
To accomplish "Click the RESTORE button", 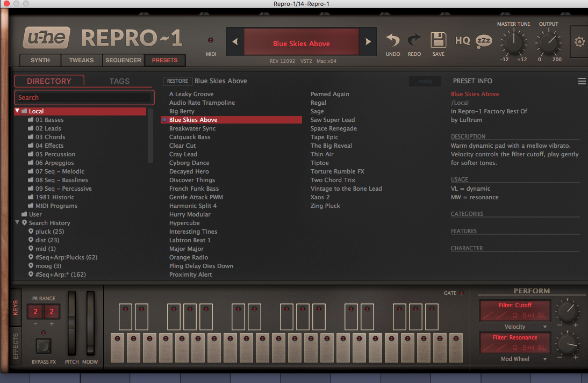I will tap(177, 81).
